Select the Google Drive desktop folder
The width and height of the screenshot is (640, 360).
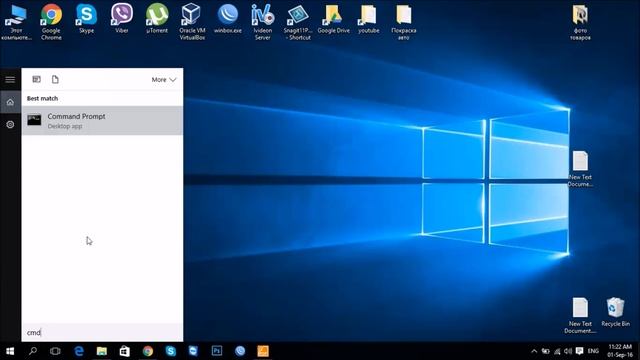(x=333, y=19)
